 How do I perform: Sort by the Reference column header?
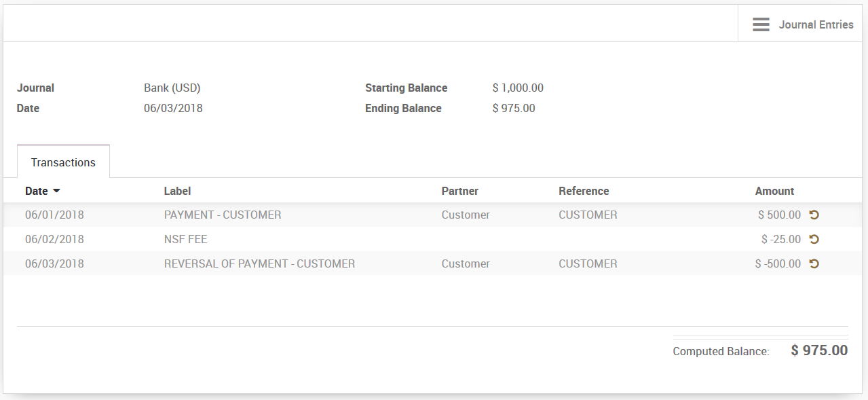tap(584, 191)
